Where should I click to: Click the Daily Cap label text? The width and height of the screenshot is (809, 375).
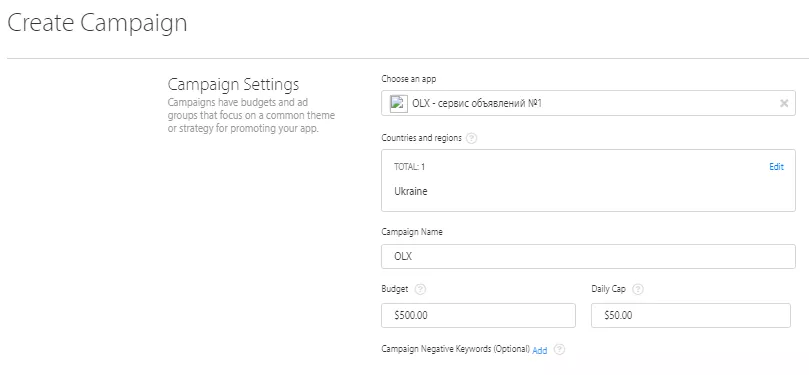[608, 289]
